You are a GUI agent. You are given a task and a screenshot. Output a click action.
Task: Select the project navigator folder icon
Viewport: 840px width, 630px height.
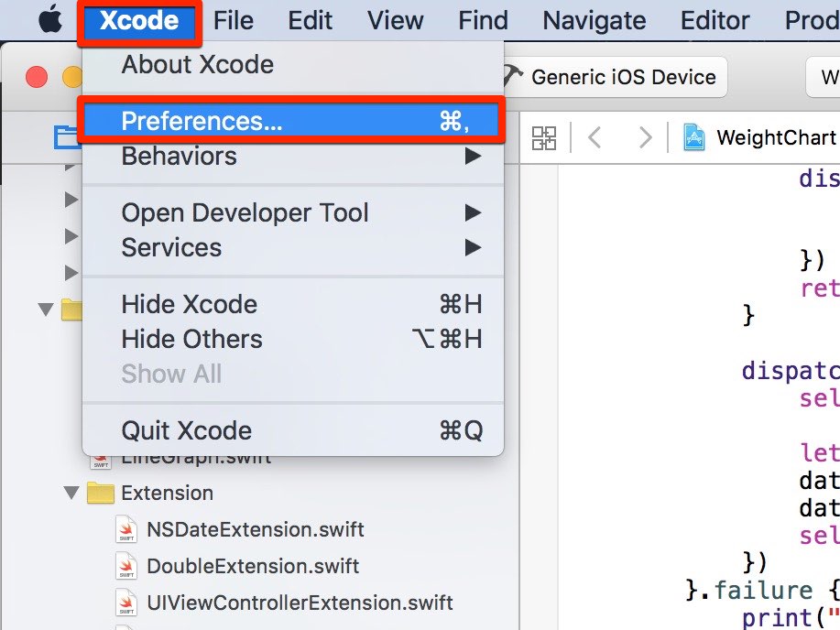67,137
